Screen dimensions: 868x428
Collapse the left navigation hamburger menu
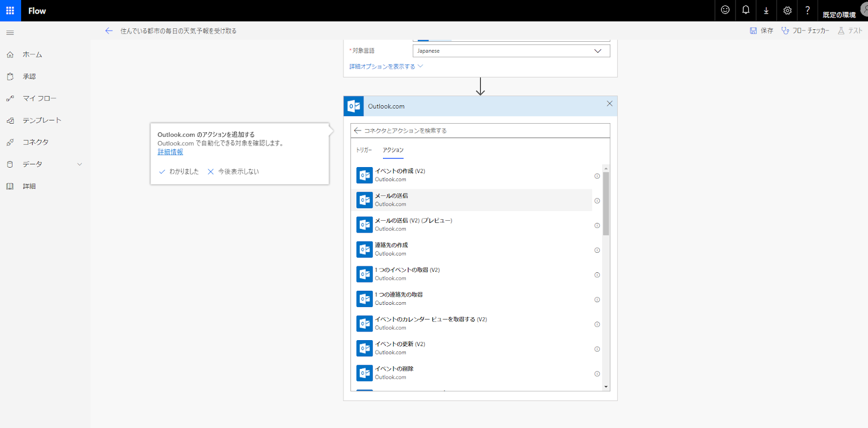[x=10, y=33]
